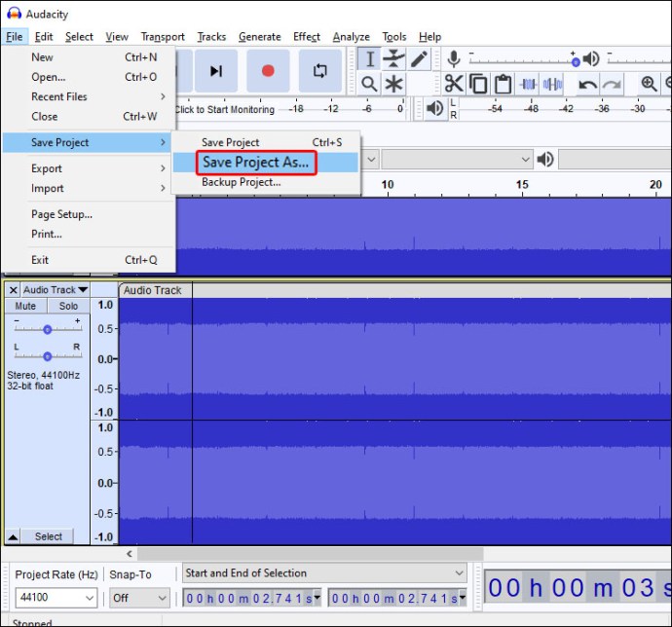Click the Skip to End transport button
Screen dimensions: 672x627
pyautogui.click(x=216, y=71)
